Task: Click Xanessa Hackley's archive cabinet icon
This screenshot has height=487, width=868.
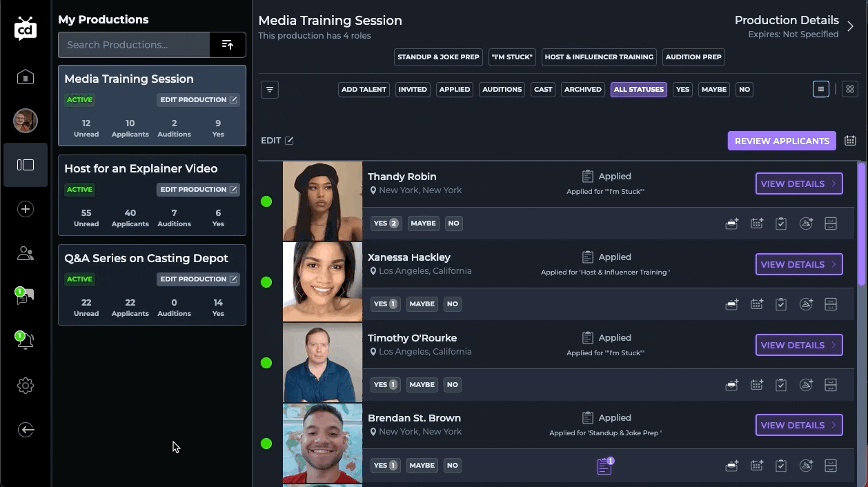Action: pos(831,304)
